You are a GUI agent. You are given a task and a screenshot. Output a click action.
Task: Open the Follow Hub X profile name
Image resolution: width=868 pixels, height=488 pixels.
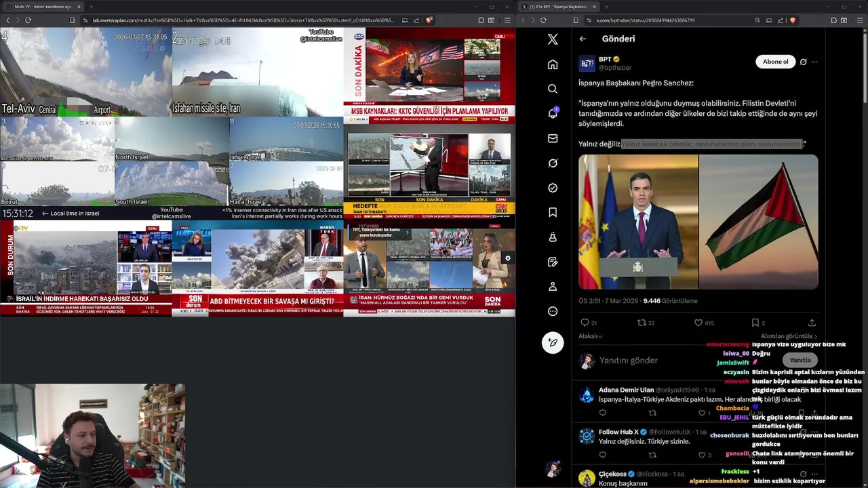click(618, 432)
